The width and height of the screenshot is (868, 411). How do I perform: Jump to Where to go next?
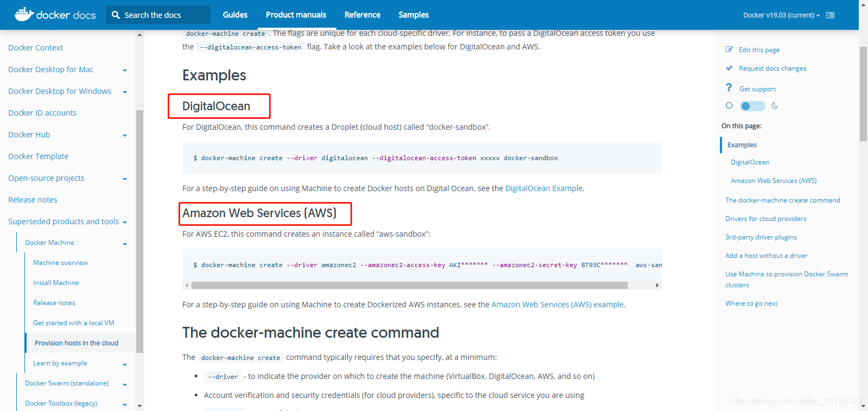(751, 303)
